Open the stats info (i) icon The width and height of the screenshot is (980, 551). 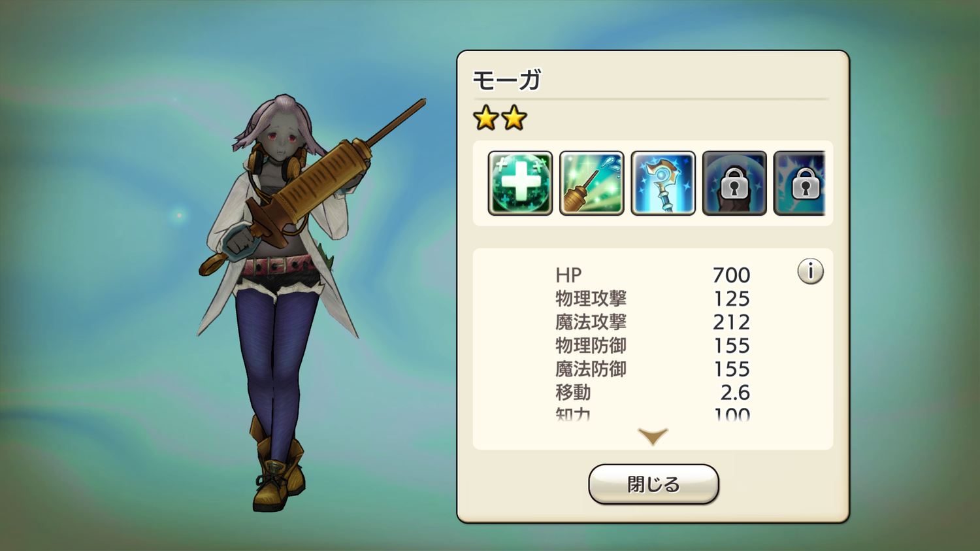810,271
